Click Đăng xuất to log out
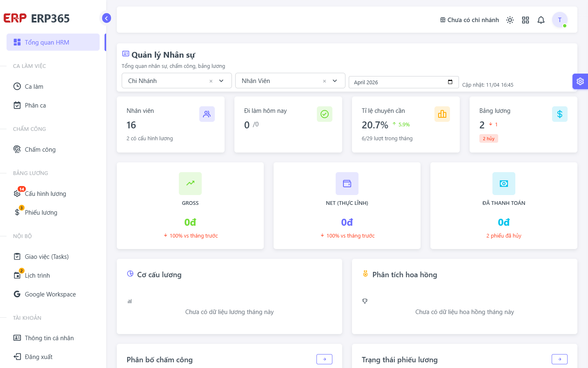 click(53, 357)
